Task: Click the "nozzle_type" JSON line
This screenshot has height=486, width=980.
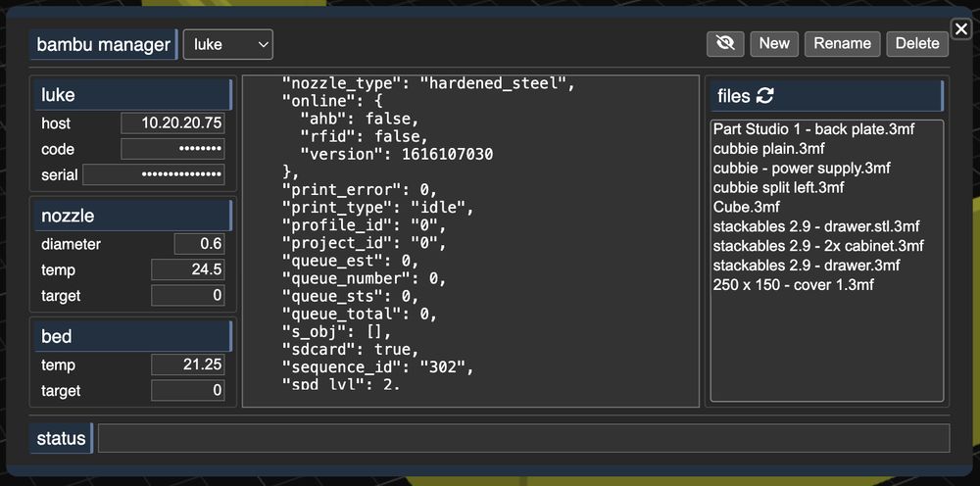Action: click(428, 83)
